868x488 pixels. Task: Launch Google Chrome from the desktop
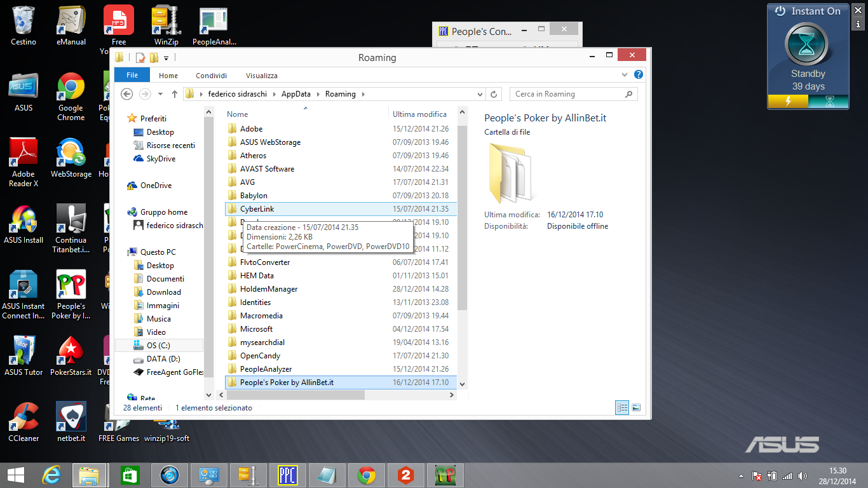tap(71, 97)
